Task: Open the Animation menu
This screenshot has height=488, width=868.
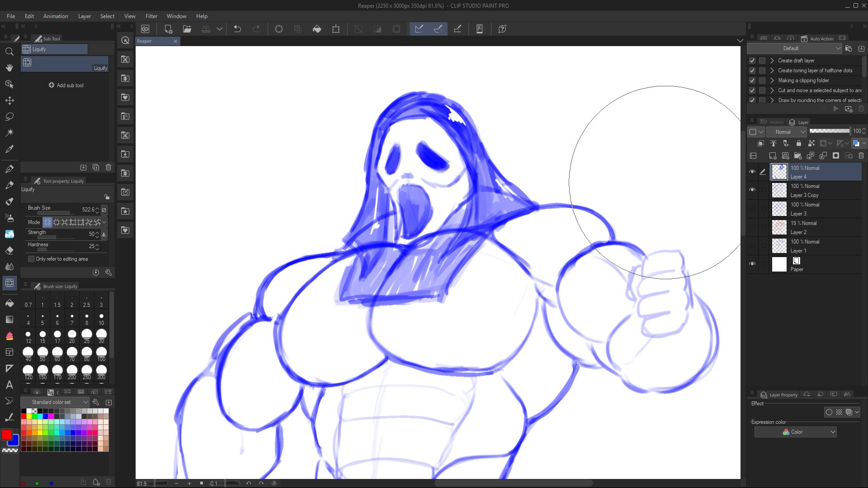Action: point(56,16)
